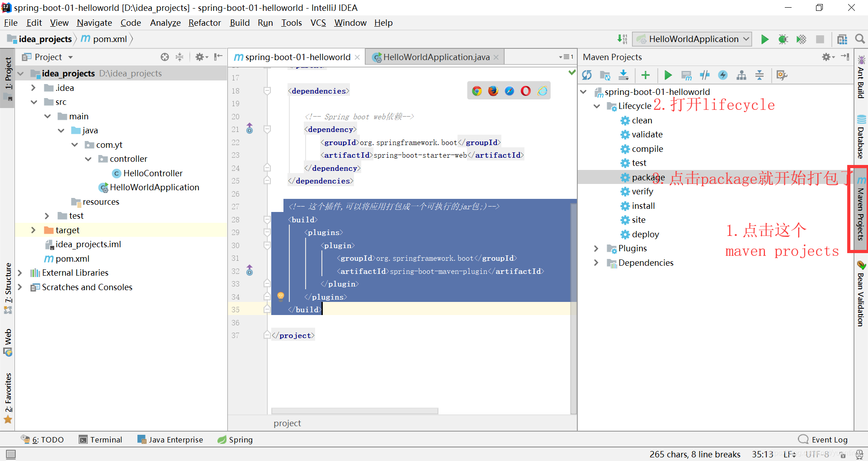Viewport: 868px width, 461px height.
Task: Open the TODO tool window
Action: pyautogui.click(x=42, y=440)
